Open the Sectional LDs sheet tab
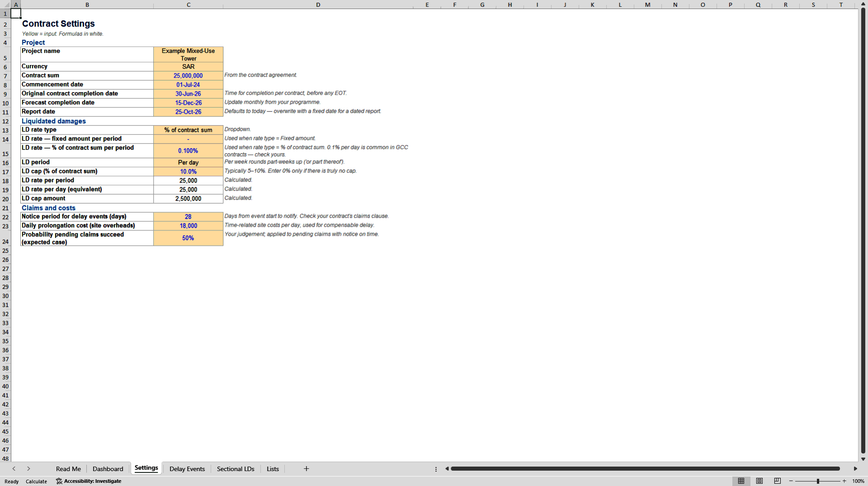This screenshot has height=486, width=868. tap(236, 469)
